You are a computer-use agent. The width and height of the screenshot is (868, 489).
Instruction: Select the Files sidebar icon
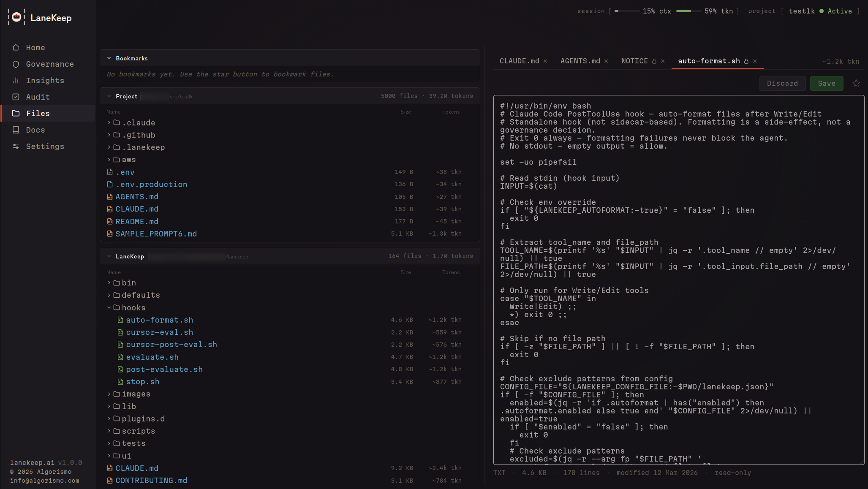click(x=16, y=113)
